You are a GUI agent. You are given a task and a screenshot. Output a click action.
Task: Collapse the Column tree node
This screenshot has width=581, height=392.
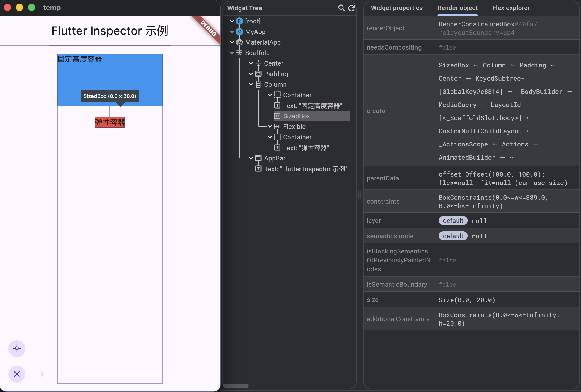tap(251, 85)
